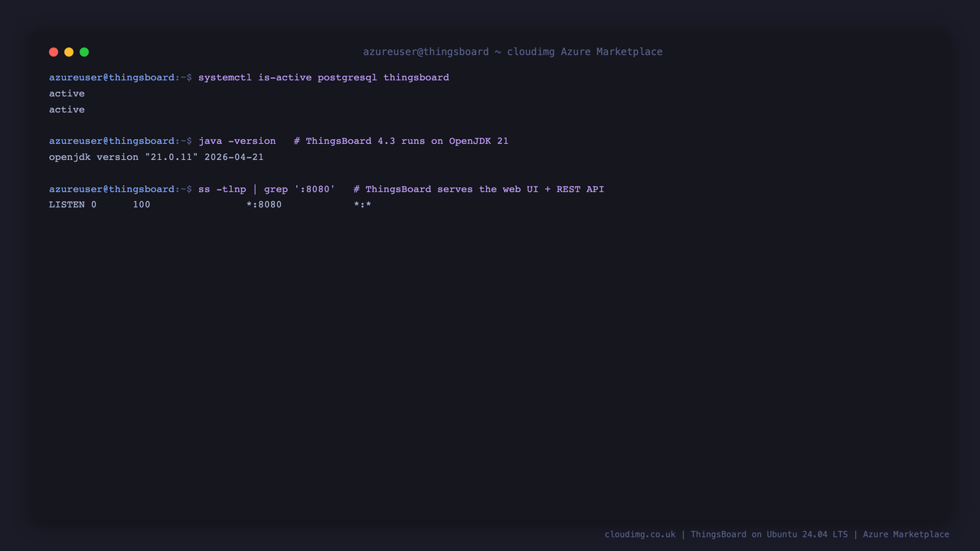Click the "ss -tlnp | grep ':8080'" command
980x551 pixels.
pyautogui.click(x=267, y=189)
